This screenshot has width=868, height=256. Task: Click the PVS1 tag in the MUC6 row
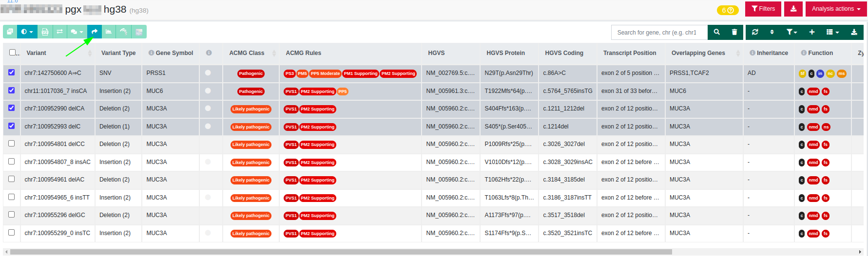coord(291,91)
